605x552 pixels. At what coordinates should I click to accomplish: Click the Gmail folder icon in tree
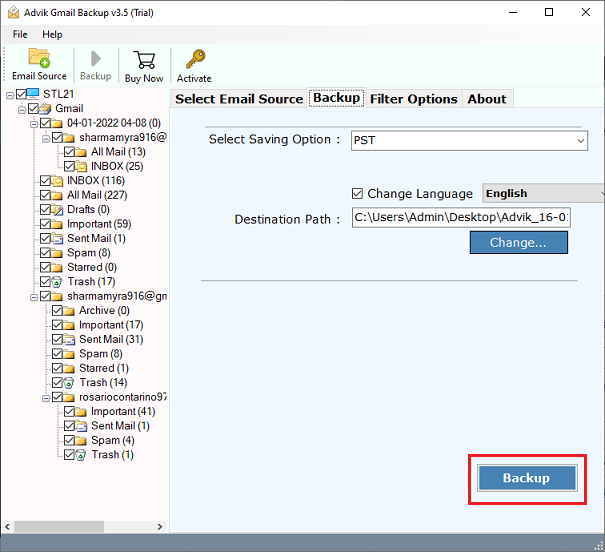(x=45, y=108)
